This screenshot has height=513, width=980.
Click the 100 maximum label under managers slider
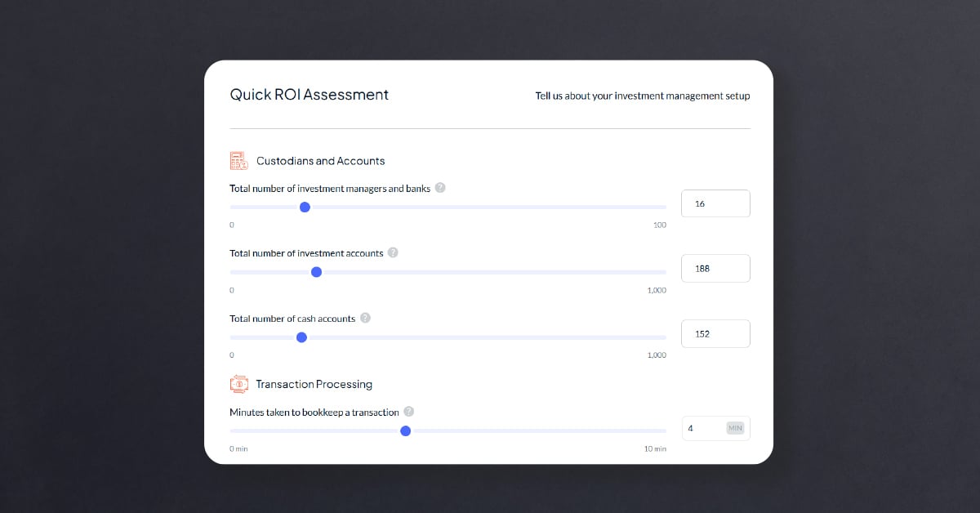pos(659,225)
